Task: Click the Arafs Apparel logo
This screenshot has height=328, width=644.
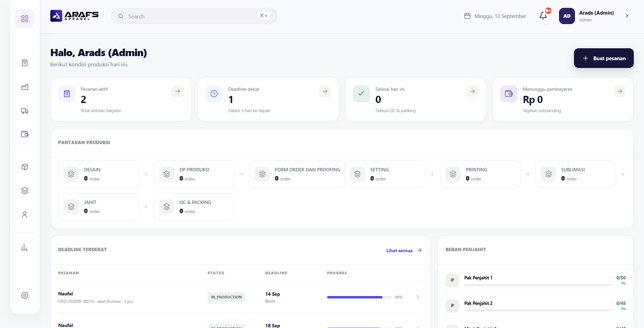Action: (74, 16)
